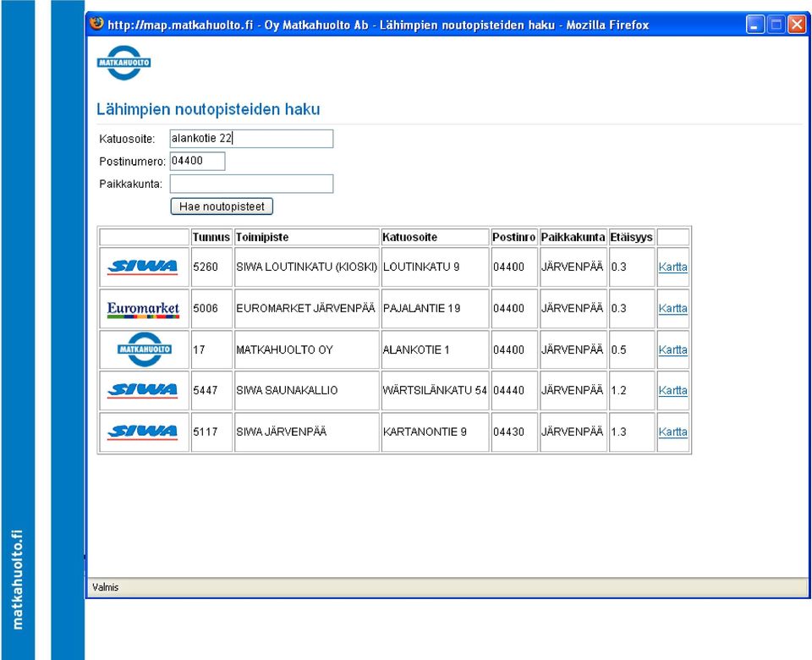Click Tunnus value 5260

click(x=206, y=267)
